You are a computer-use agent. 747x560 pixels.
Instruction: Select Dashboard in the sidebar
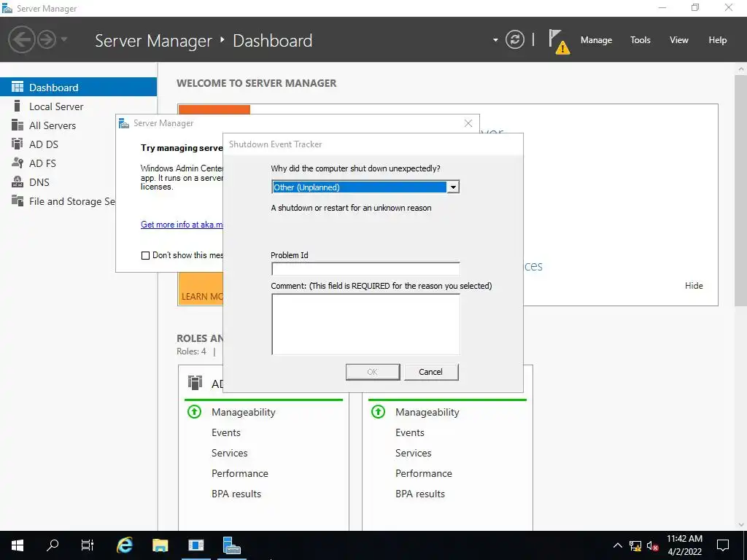tap(78, 87)
